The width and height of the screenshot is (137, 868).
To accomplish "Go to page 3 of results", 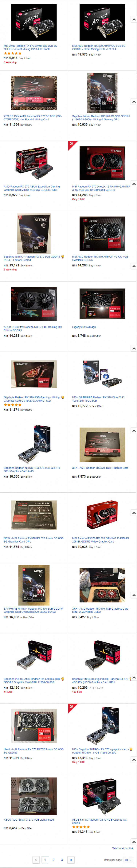I will tap(62, 860).
